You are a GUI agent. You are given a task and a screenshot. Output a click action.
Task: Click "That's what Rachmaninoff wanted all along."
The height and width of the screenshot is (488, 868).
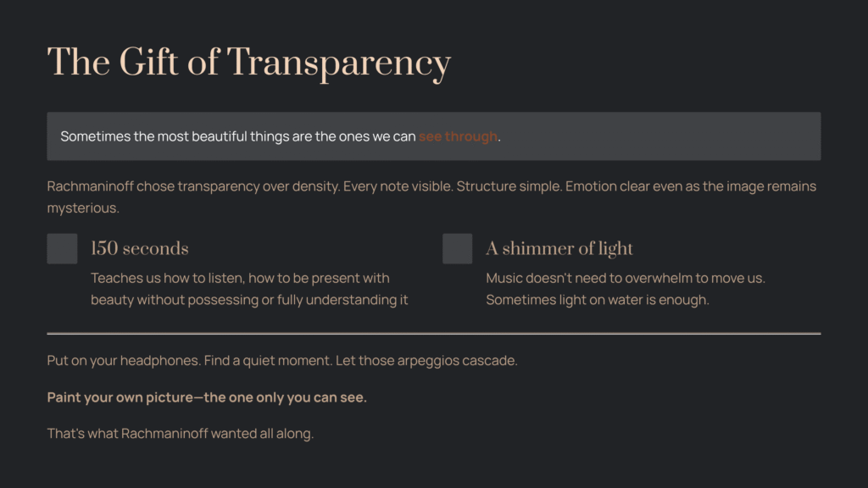pos(181,434)
